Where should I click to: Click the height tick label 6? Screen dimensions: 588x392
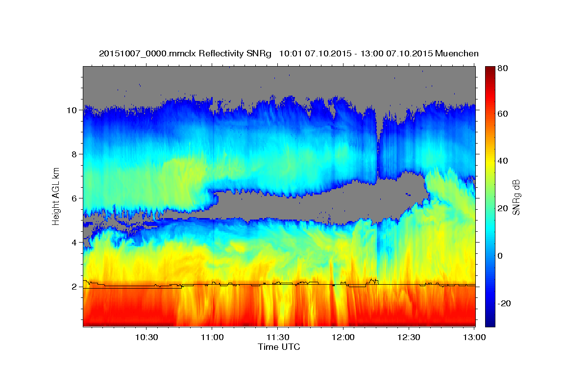click(74, 198)
